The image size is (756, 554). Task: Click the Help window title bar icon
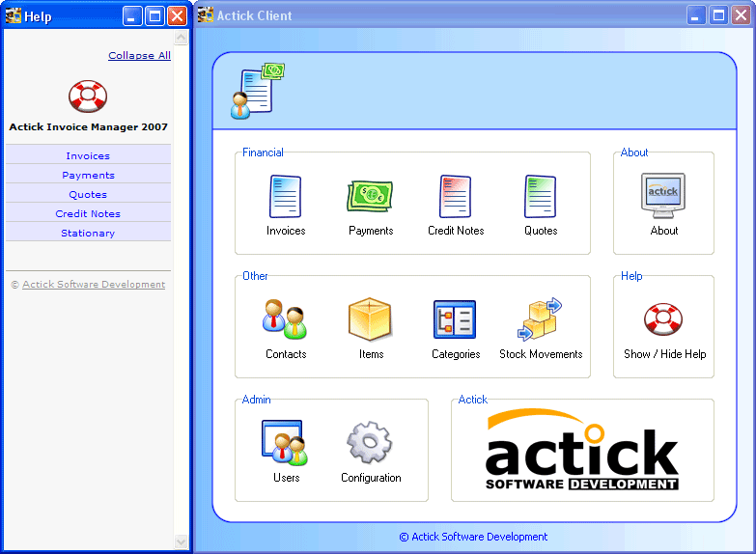(x=13, y=15)
